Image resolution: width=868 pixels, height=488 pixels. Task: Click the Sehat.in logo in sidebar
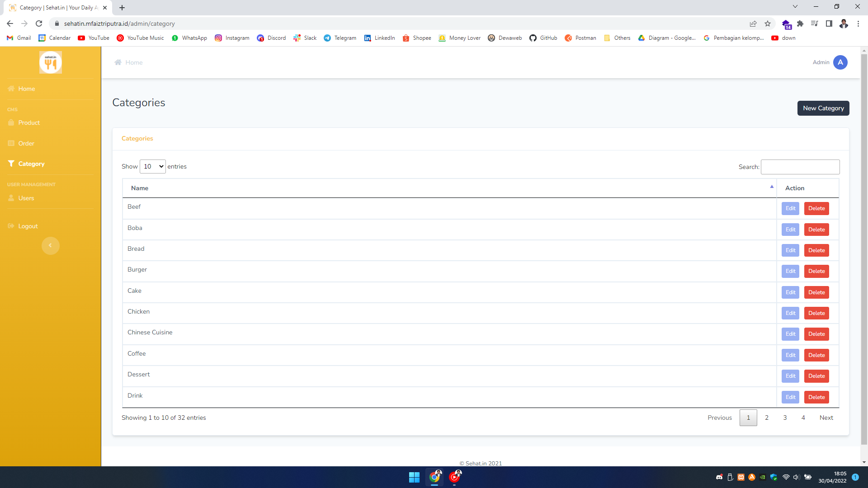(51, 62)
